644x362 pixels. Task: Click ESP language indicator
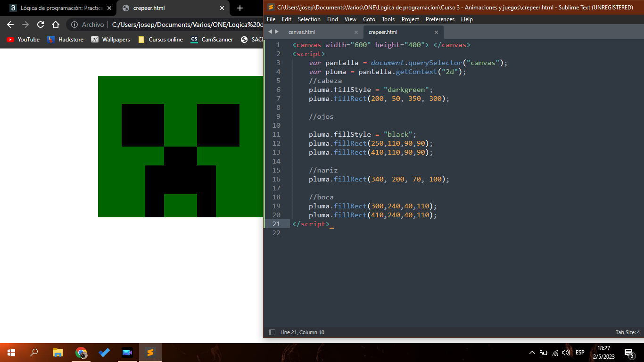tap(580, 353)
